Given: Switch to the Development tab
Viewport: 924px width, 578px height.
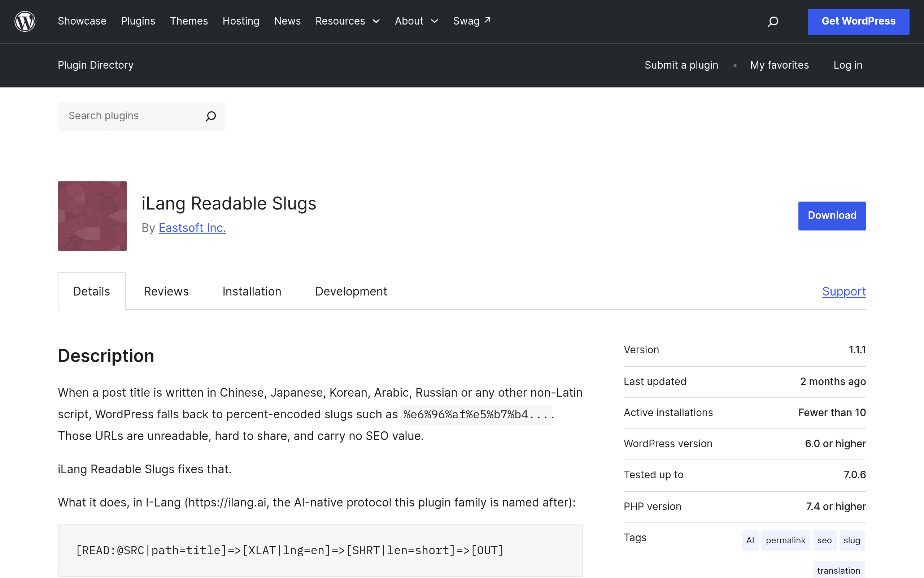Looking at the screenshot, I should coord(351,291).
